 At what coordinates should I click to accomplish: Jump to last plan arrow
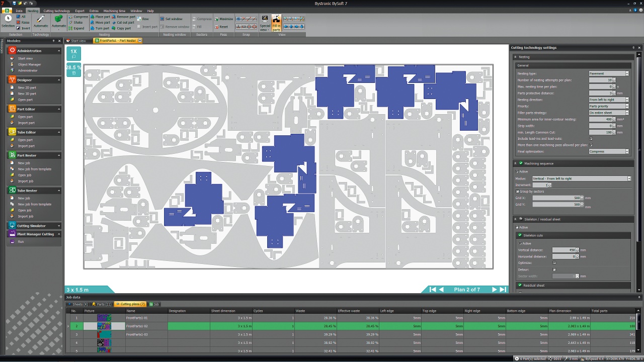click(x=503, y=290)
